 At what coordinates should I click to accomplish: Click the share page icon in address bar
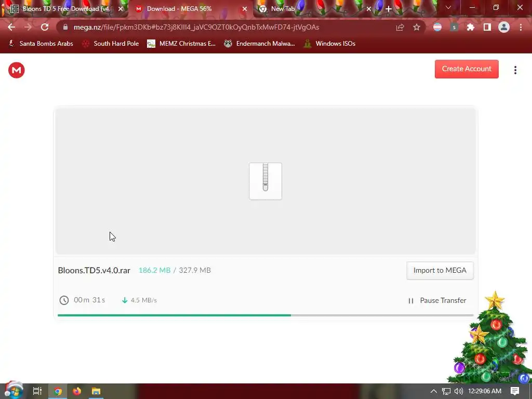tap(400, 28)
